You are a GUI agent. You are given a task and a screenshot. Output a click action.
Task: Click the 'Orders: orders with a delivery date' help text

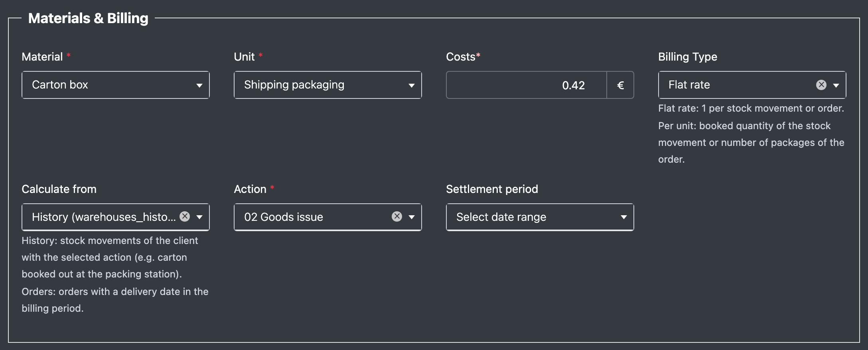click(115, 300)
